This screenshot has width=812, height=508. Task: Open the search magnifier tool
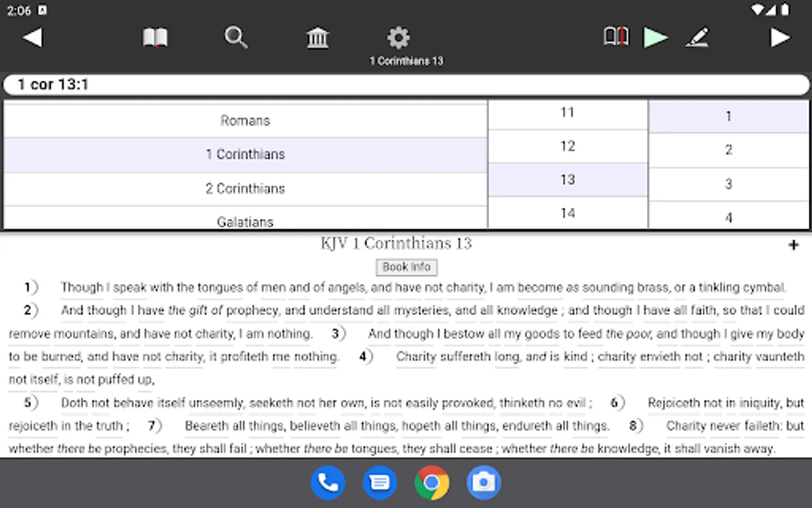tap(236, 38)
